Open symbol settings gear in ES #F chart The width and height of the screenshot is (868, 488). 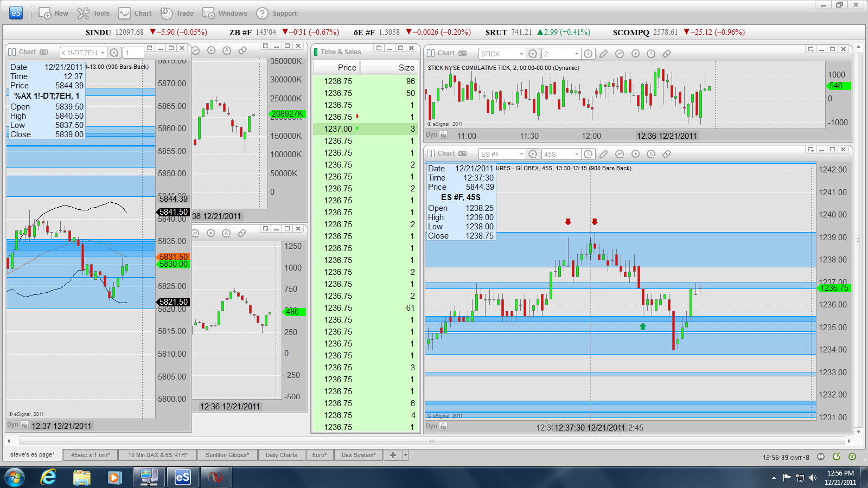coord(533,154)
